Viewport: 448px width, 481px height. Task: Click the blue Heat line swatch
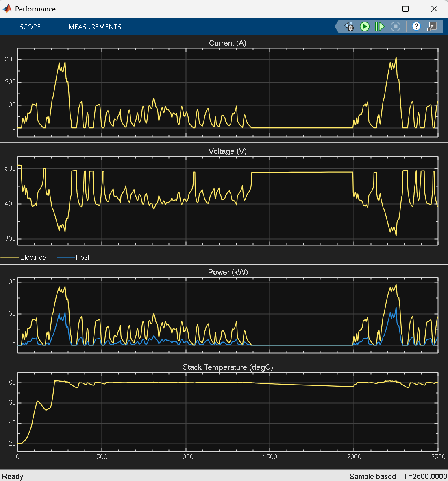[x=65, y=258]
